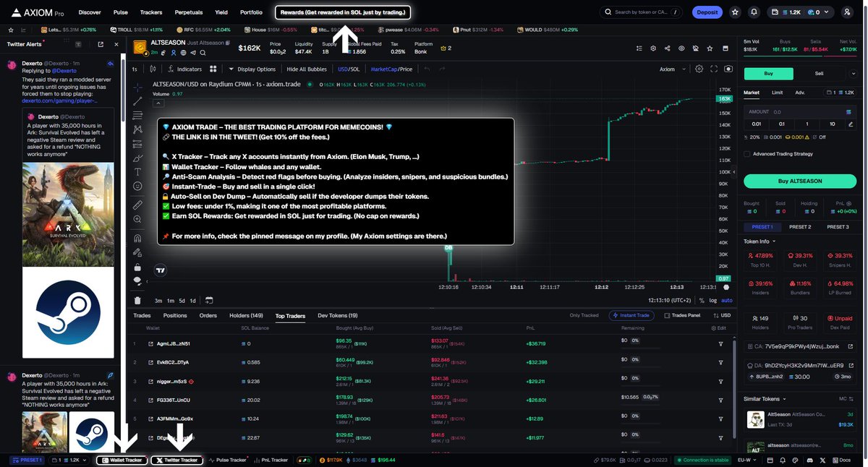
Task: Expand the Axiom chart source dropdown
Action: tap(671, 69)
